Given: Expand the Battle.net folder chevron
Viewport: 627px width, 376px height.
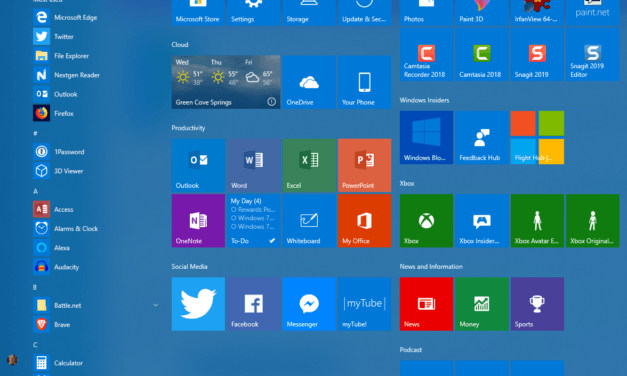Looking at the screenshot, I should [156, 305].
